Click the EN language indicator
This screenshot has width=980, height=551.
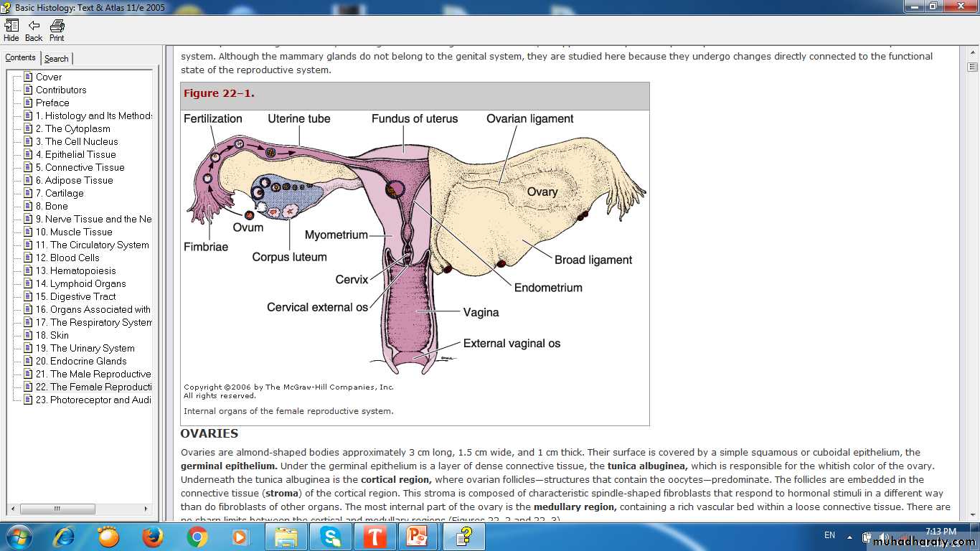829,535
